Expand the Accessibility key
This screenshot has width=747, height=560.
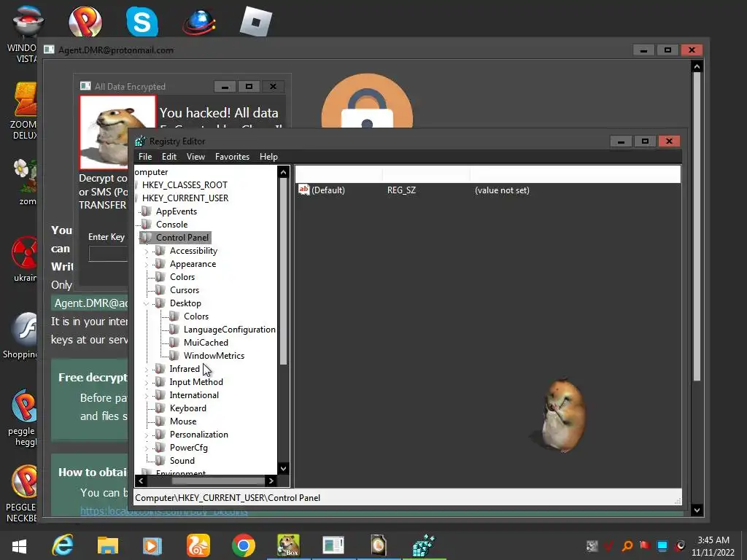coord(146,251)
